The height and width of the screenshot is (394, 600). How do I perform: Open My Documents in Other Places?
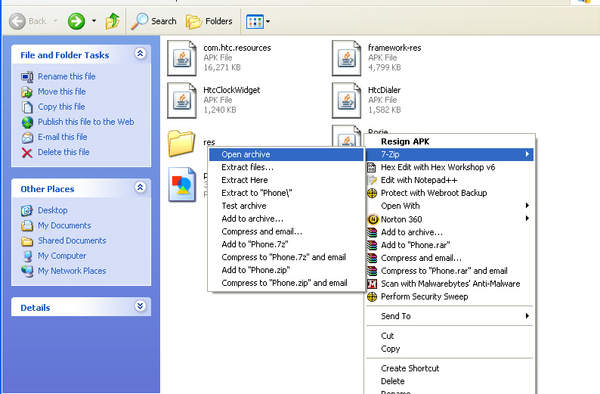(64, 226)
